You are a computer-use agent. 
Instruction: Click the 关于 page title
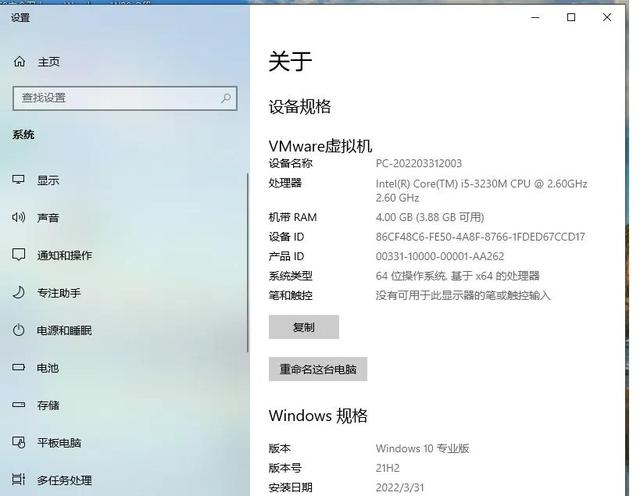[x=291, y=61]
